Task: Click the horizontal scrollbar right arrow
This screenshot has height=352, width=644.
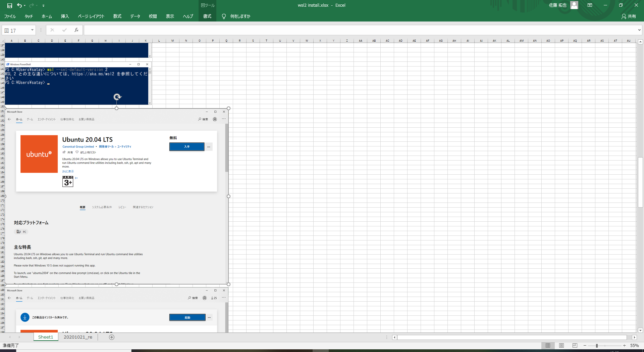Action: click(x=634, y=337)
